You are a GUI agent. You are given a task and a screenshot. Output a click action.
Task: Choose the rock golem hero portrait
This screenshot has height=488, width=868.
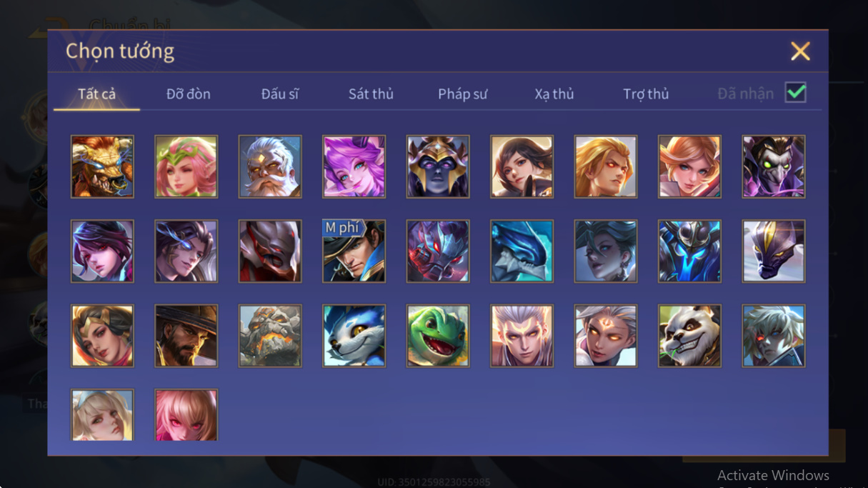[x=270, y=336]
